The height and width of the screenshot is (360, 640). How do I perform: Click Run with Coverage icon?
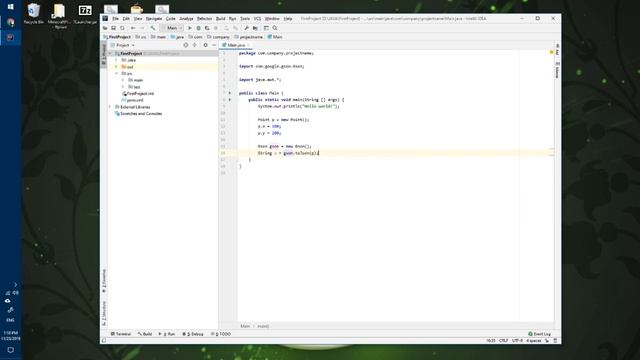[207, 28]
